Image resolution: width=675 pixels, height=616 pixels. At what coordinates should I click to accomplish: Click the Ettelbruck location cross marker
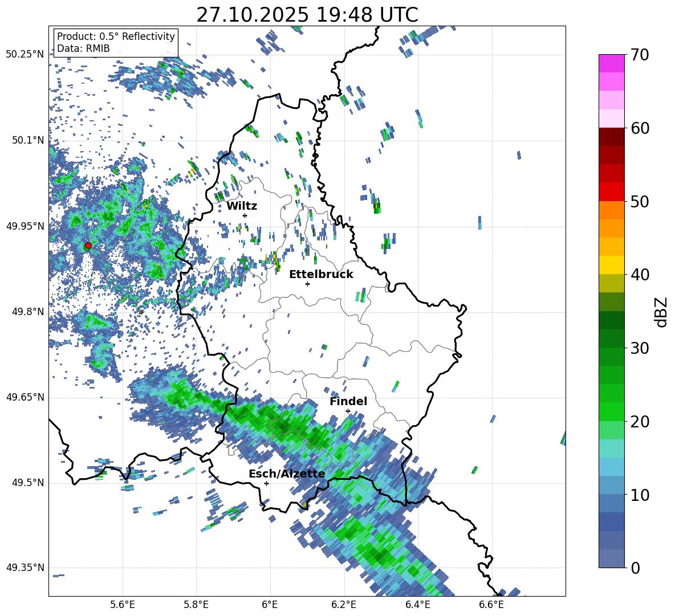pos(307,284)
